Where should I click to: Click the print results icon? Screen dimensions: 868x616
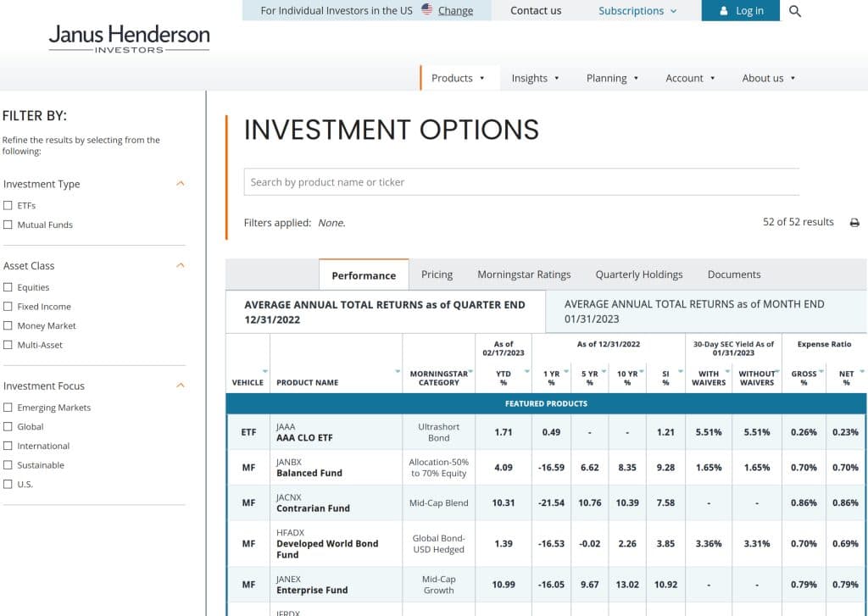pyautogui.click(x=854, y=223)
